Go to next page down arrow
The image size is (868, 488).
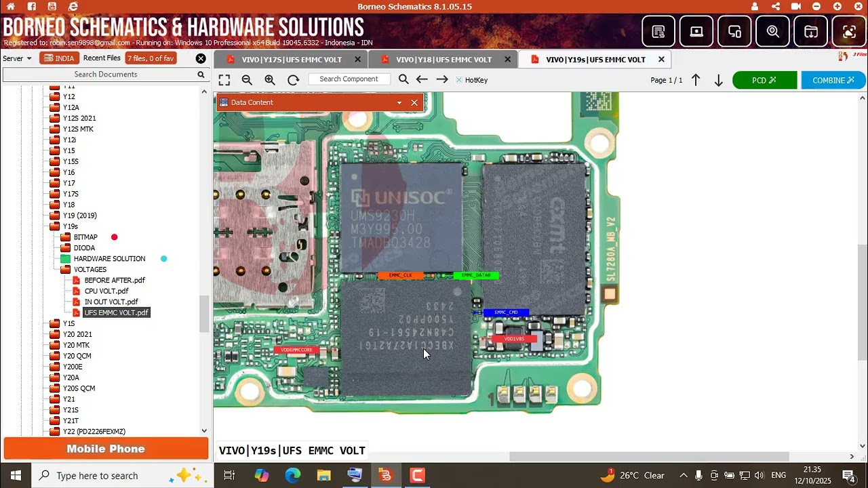pyautogui.click(x=719, y=80)
